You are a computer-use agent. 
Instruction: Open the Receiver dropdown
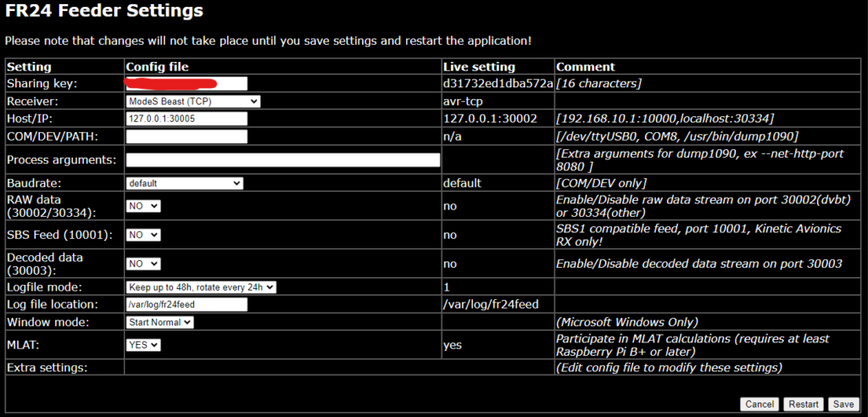[x=192, y=101]
